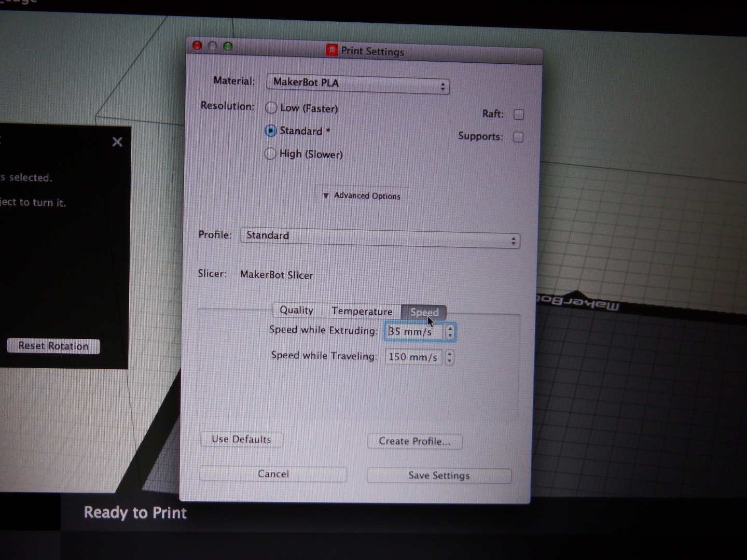Switch to the Quality tab
The image size is (747, 560).
pos(296,310)
